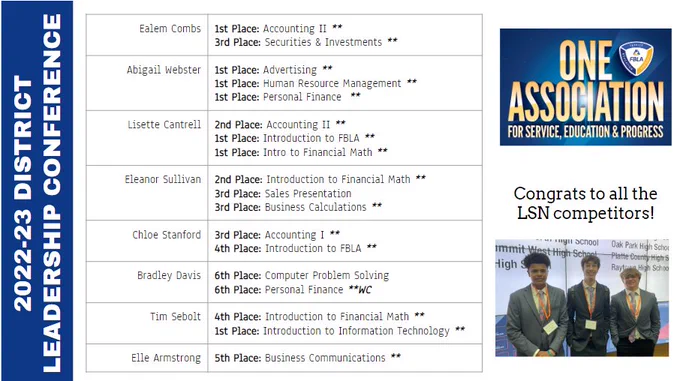
Task: Click 6th Place Computer Problem Solving line
Action: [302, 276]
